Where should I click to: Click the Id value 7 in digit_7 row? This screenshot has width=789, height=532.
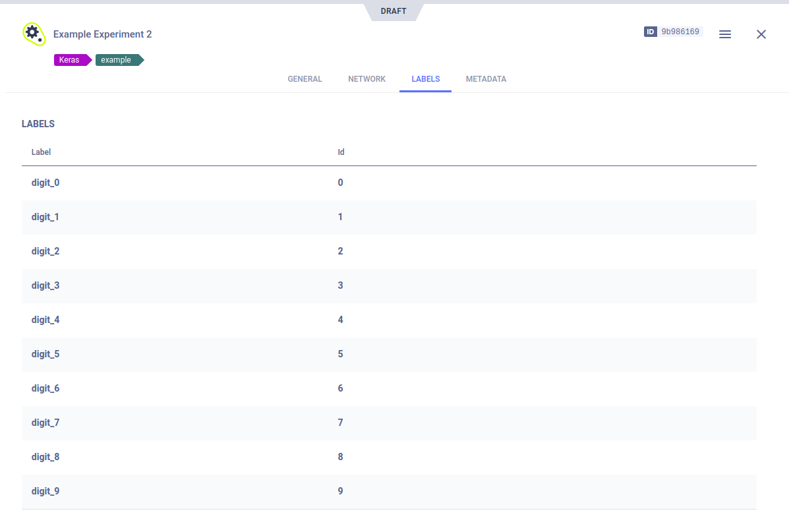click(x=340, y=423)
